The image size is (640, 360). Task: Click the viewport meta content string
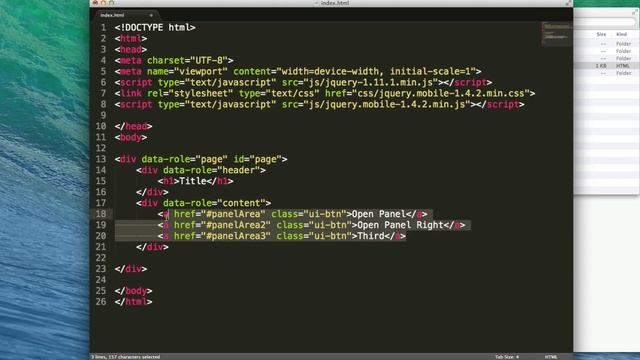376,71
